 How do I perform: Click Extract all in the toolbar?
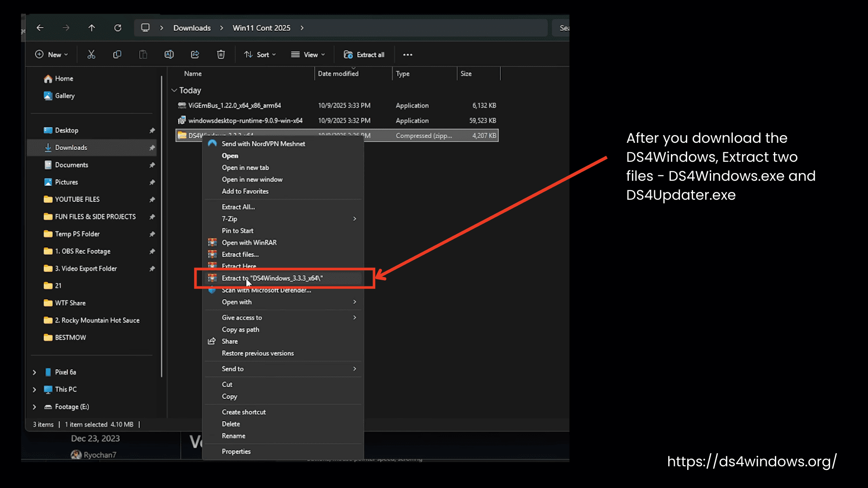click(x=364, y=55)
